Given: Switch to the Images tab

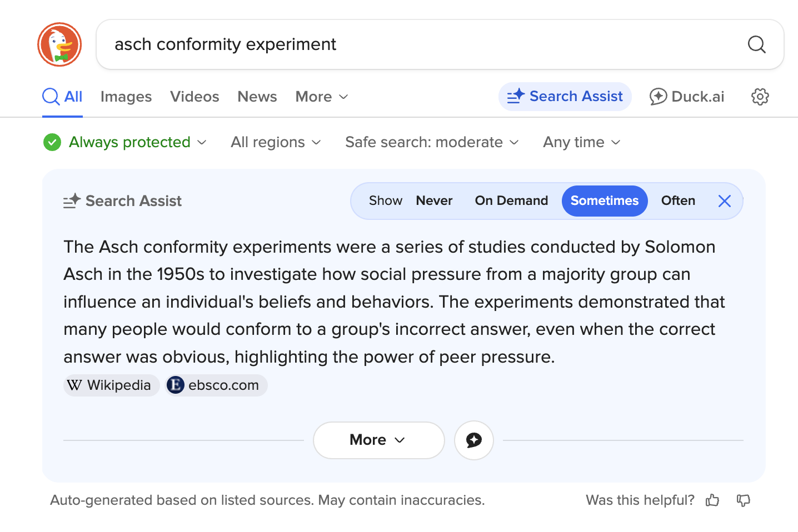Looking at the screenshot, I should pyautogui.click(x=126, y=97).
